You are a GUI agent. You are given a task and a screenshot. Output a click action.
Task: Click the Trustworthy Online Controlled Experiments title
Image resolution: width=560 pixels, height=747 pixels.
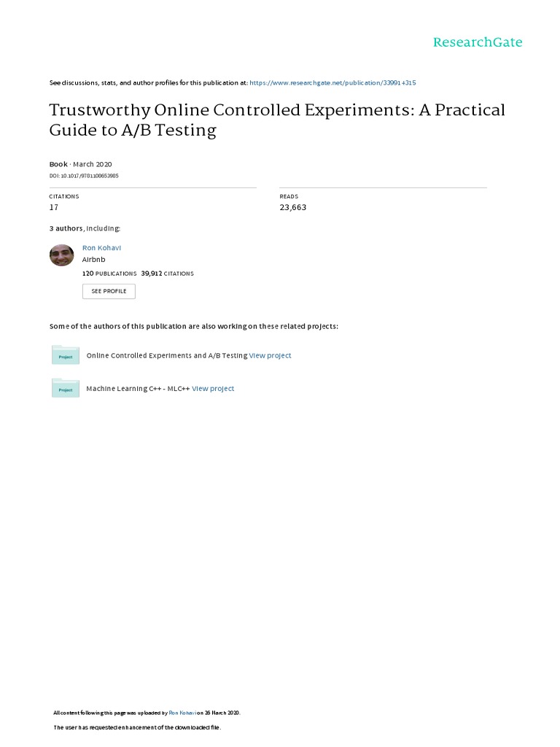pyautogui.click(x=276, y=120)
